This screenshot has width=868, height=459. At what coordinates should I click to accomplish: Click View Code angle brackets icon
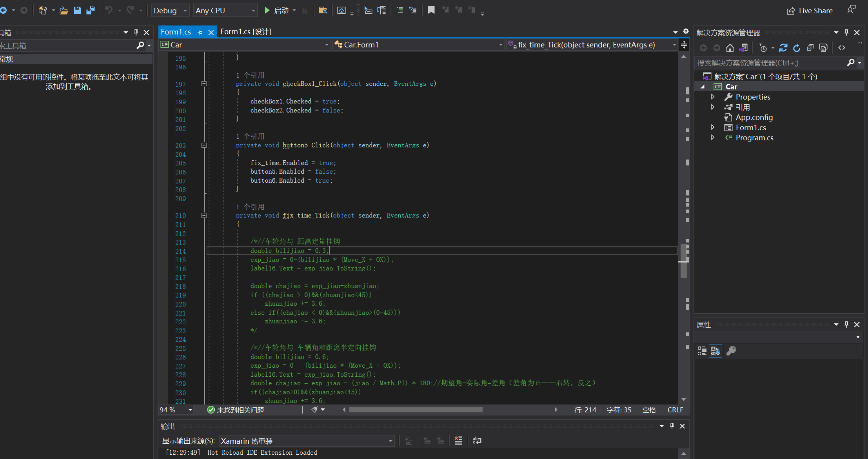click(x=842, y=48)
